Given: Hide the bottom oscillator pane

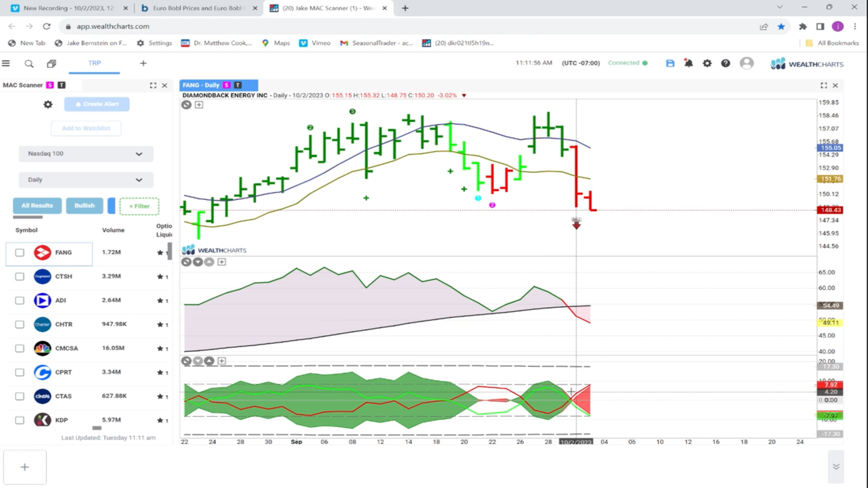Looking at the screenshot, I should click(186, 361).
